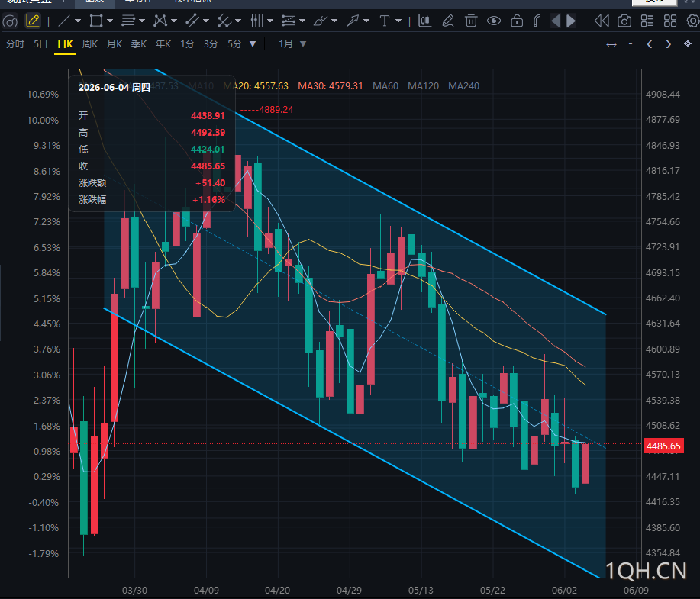This screenshot has width=700, height=599.
Task: Toggle the MA30 moving average label
Action: coord(331,86)
